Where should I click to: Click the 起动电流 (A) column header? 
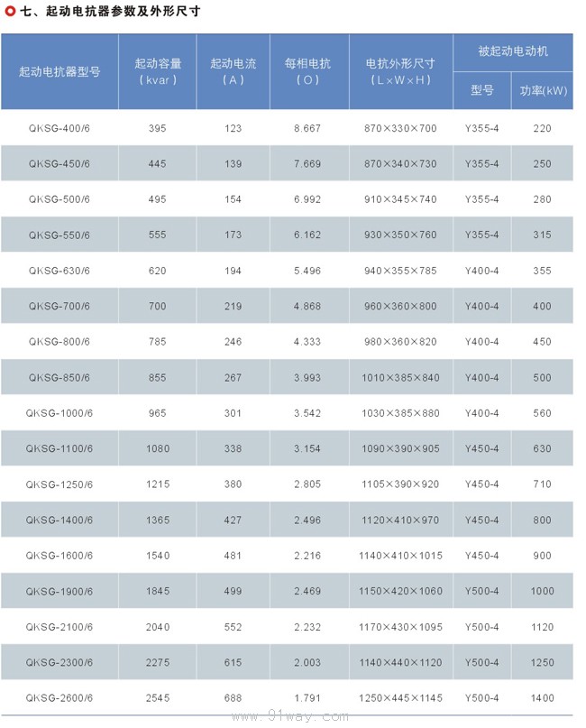[x=233, y=71]
